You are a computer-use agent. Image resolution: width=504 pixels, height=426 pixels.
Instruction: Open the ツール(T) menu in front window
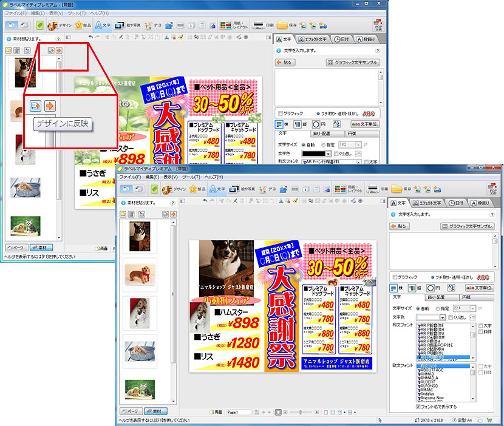193,177
